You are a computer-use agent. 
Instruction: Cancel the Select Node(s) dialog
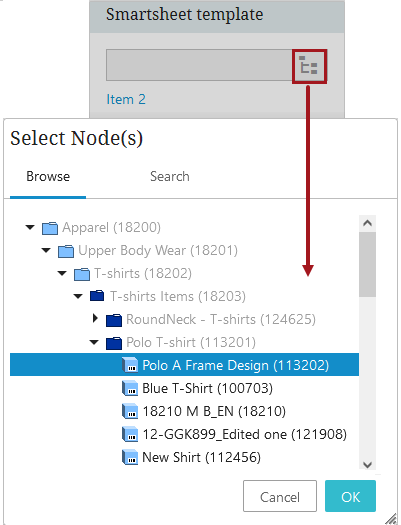pos(280,496)
